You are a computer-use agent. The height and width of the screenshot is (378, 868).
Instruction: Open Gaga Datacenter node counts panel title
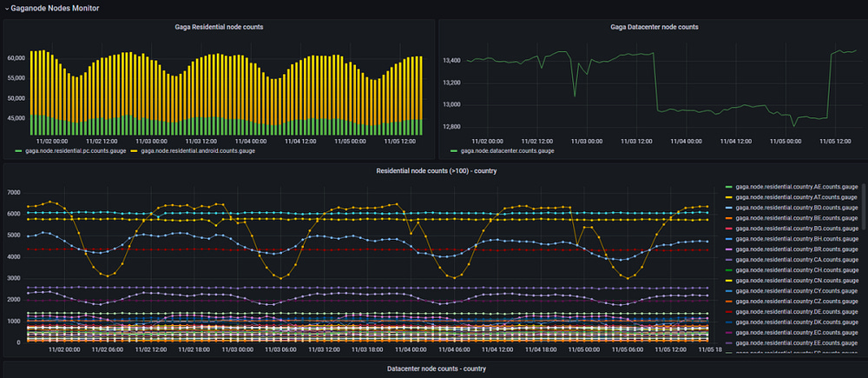click(654, 27)
